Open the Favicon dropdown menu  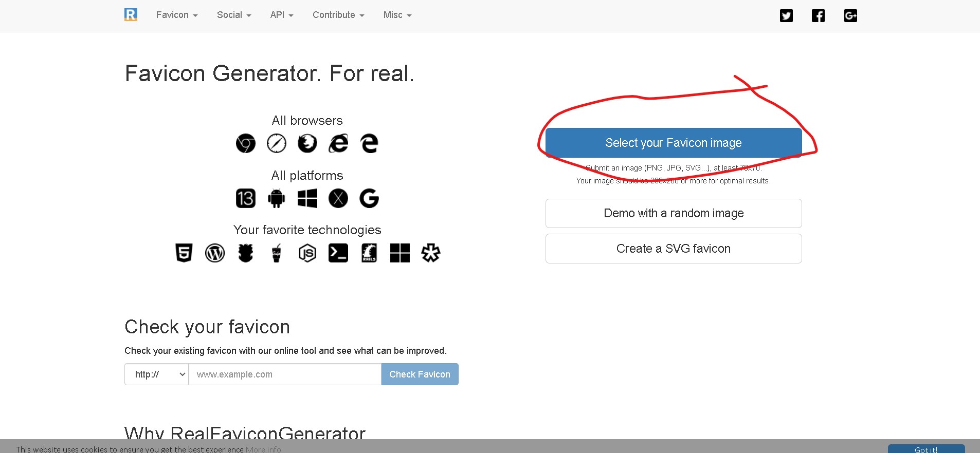[177, 15]
